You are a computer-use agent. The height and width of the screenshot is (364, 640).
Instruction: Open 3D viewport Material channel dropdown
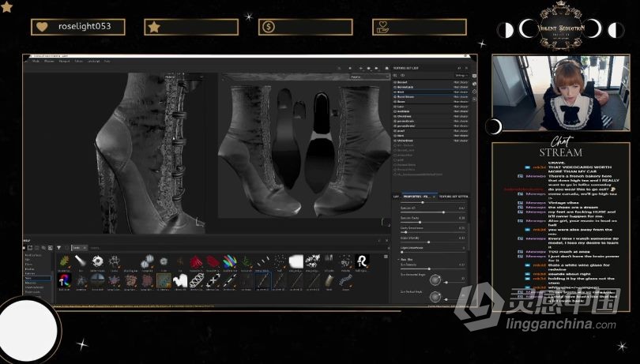(x=183, y=77)
